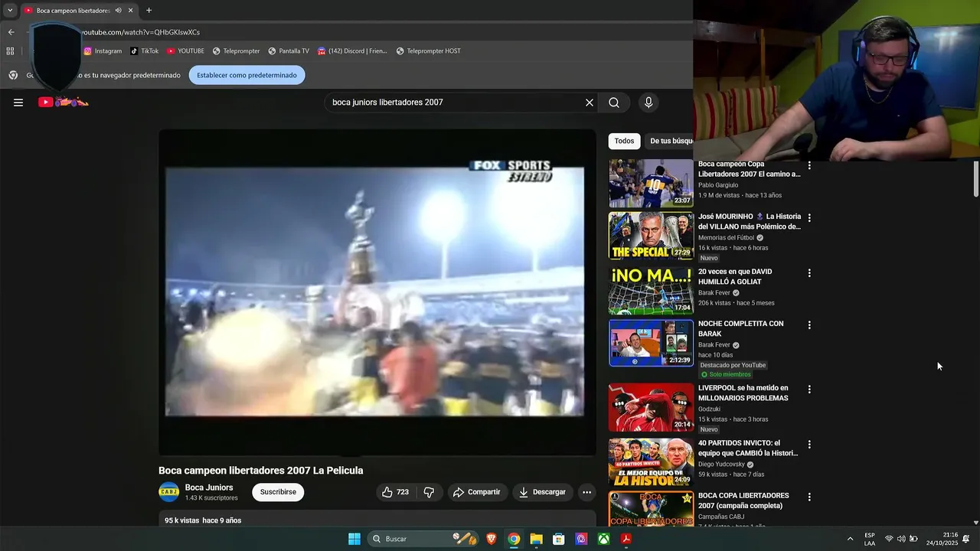The width and height of the screenshot is (980, 551).
Task: Open the 24:09 'LA HISTORIA' thumbnail
Action: 651,462
